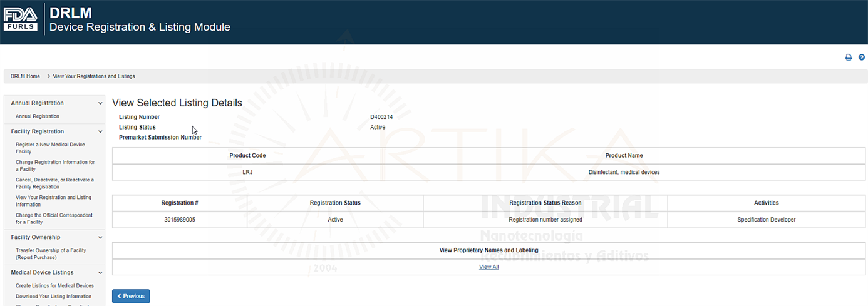The height and width of the screenshot is (306, 868).
Task: Collapse the Medical Device Listings section
Action: (x=100, y=273)
